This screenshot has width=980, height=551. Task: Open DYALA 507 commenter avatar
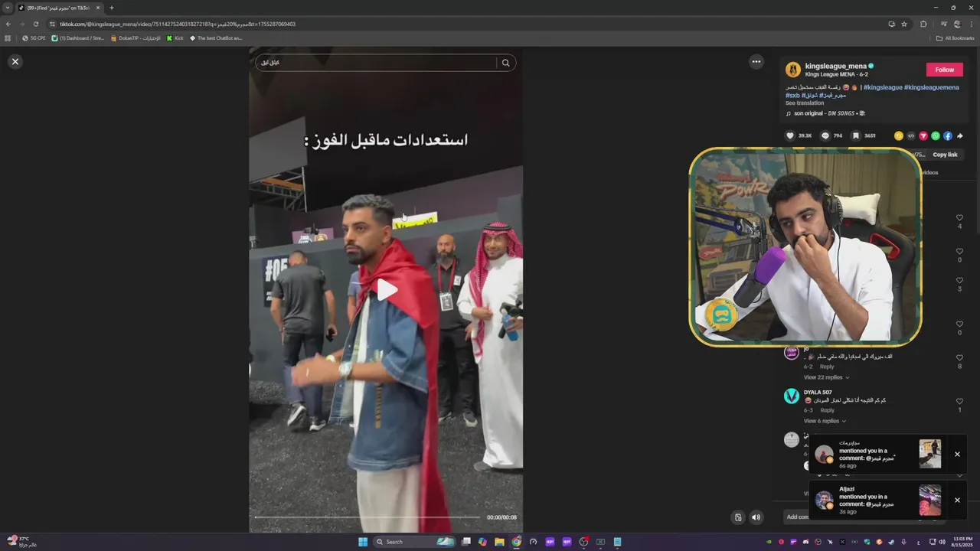tap(792, 396)
